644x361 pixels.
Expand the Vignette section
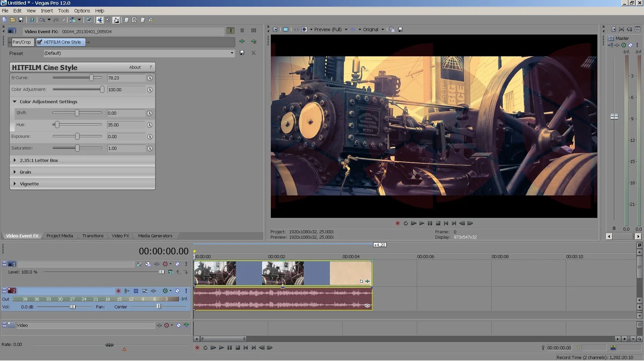pos(14,184)
